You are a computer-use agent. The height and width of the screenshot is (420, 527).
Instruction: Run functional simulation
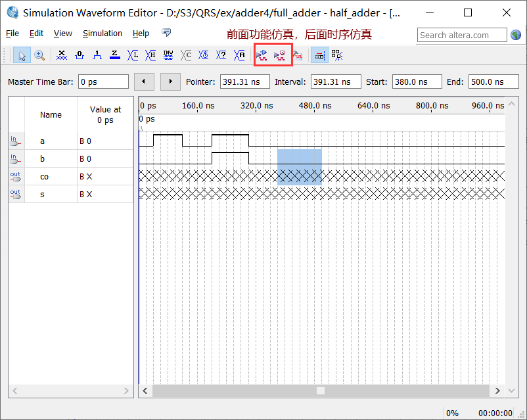click(x=262, y=55)
